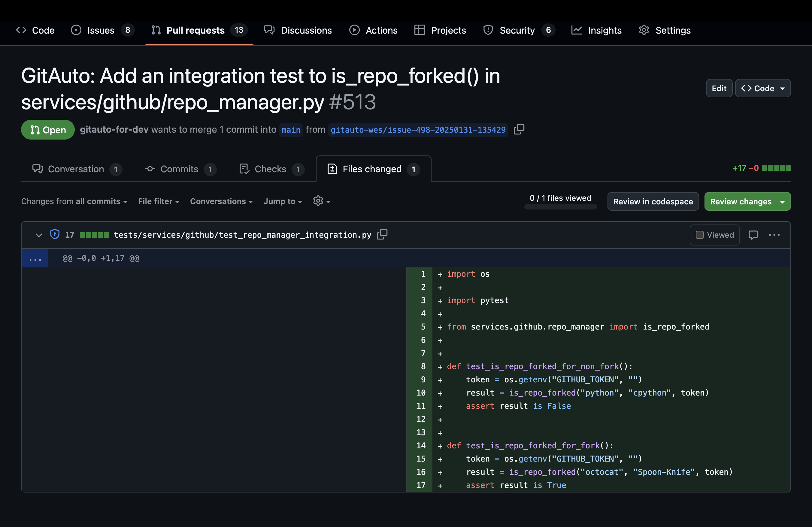Image resolution: width=812 pixels, height=527 pixels.
Task: Click the copy icon next to branch name
Action: (519, 129)
